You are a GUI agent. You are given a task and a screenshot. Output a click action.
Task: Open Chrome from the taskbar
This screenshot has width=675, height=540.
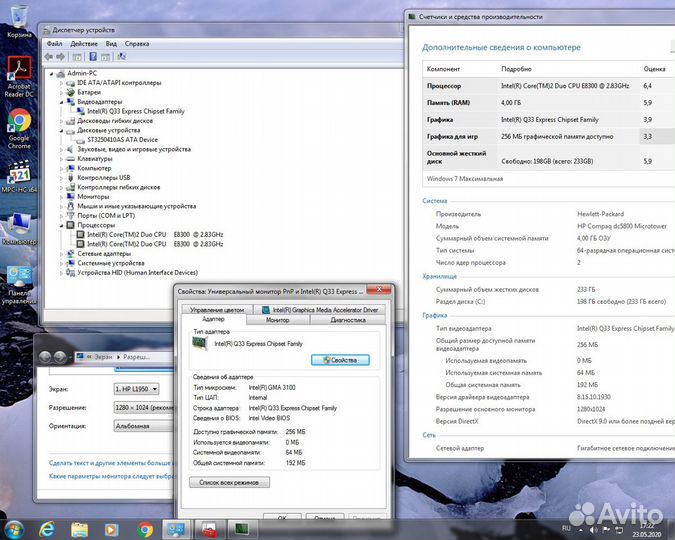coord(145,529)
